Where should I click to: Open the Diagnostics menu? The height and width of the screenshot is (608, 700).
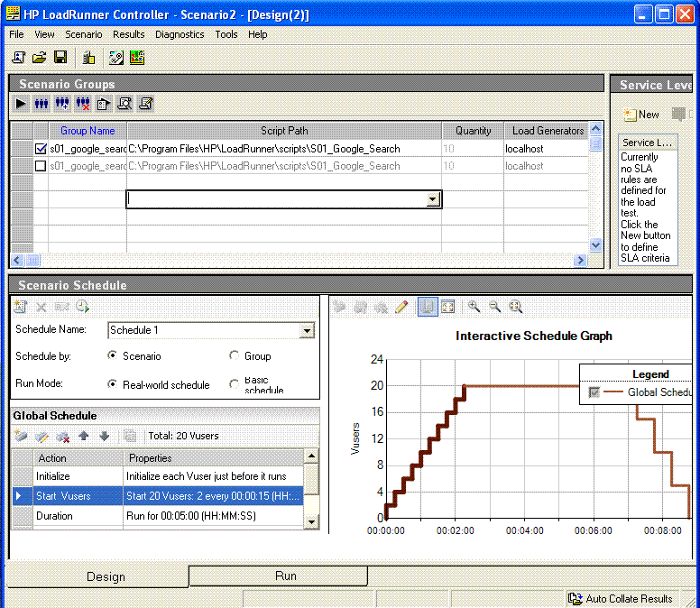tap(180, 34)
